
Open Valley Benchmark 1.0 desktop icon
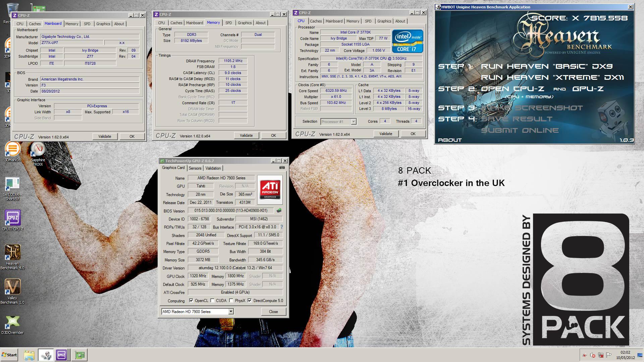[12, 291]
